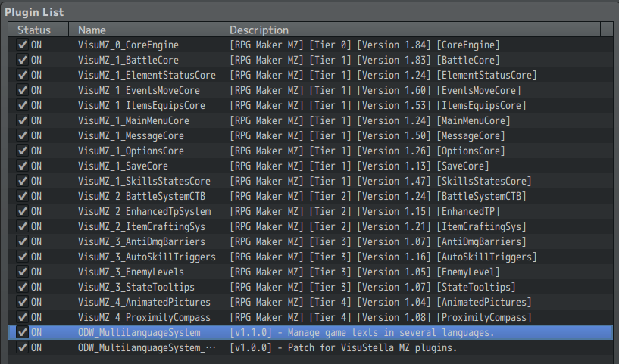
Task: Disable the VisuMZ_3_EnemyLevels checkbox
Action: tap(23, 272)
